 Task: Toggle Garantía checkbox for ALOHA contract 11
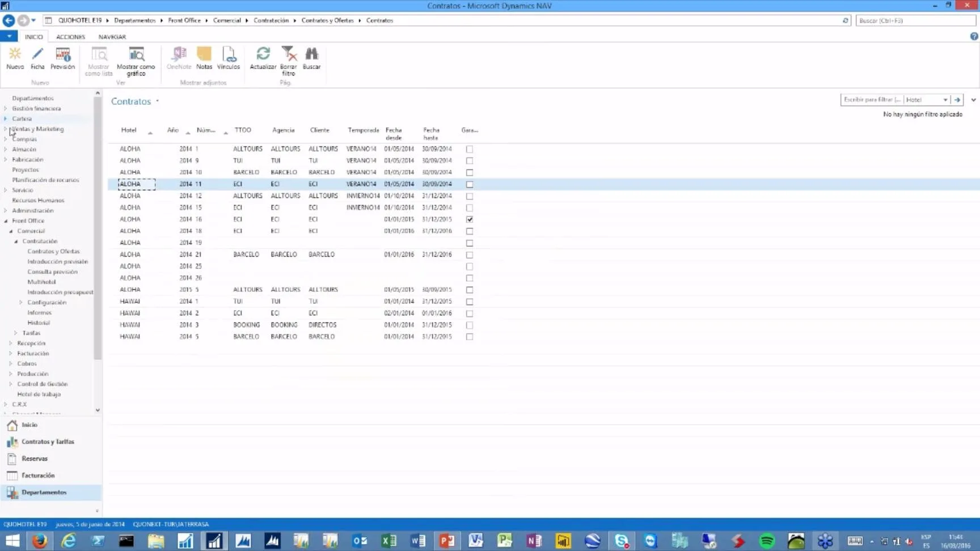pyautogui.click(x=470, y=184)
